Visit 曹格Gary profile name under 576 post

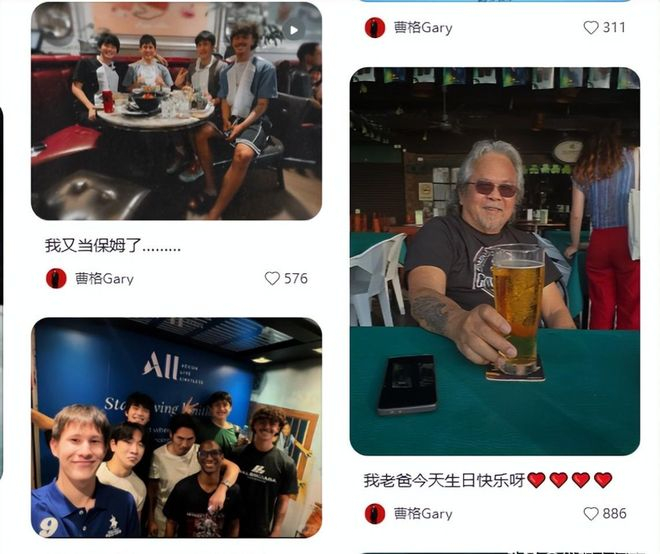click(104, 279)
